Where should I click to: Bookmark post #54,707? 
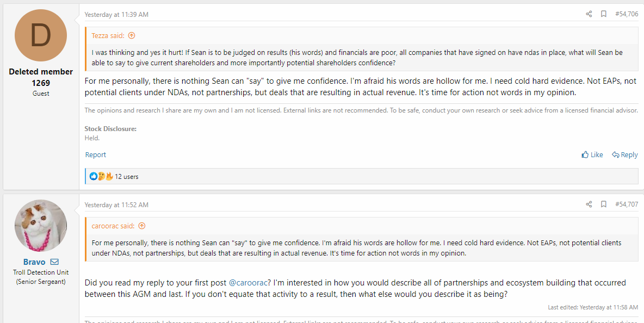603,204
